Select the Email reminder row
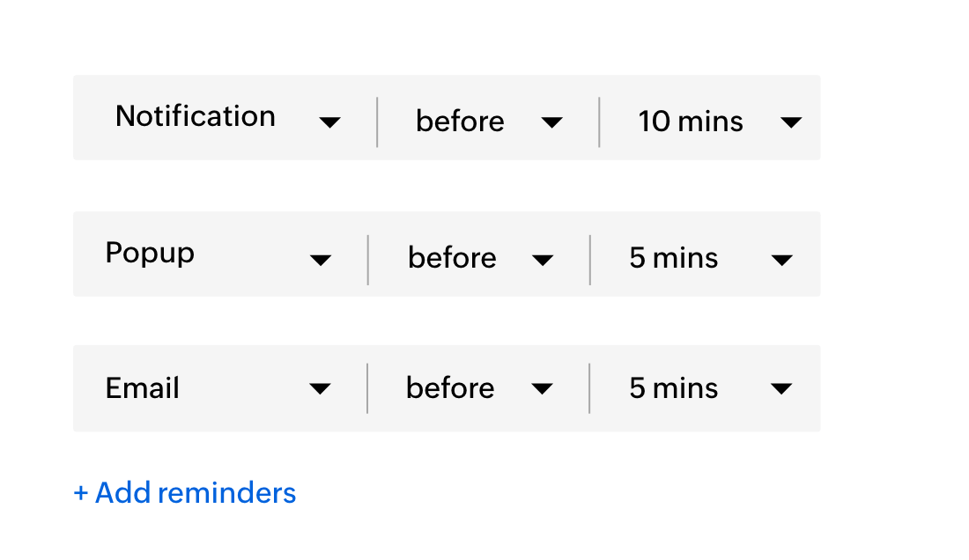The width and height of the screenshot is (969, 560). (446, 388)
